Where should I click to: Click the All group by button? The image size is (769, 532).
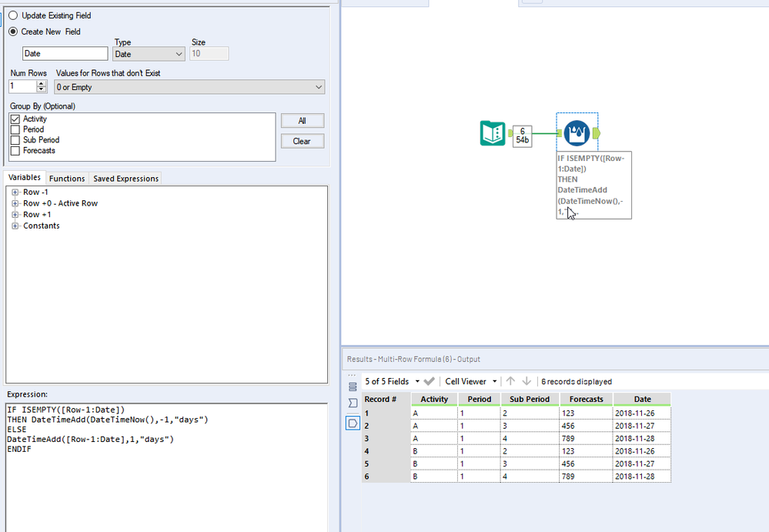[x=302, y=121]
